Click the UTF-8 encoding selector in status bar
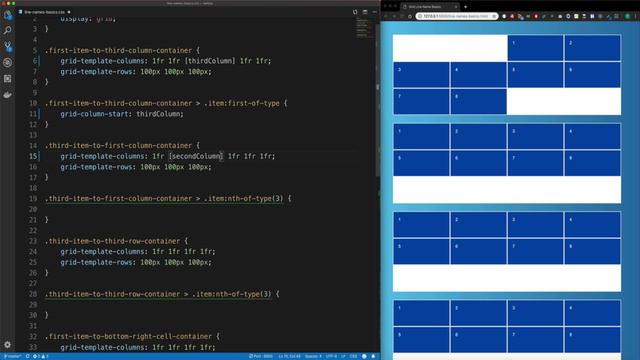Screen dimensions: 640x360 point(331,356)
